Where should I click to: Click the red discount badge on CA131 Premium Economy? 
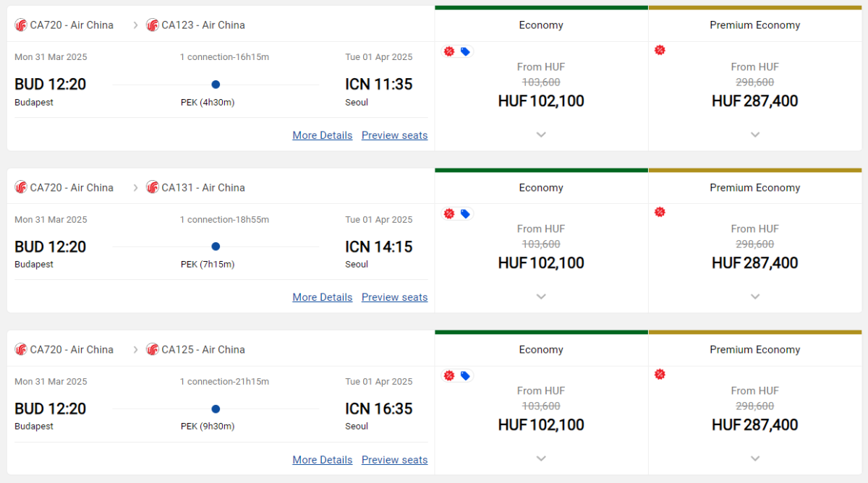point(660,212)
